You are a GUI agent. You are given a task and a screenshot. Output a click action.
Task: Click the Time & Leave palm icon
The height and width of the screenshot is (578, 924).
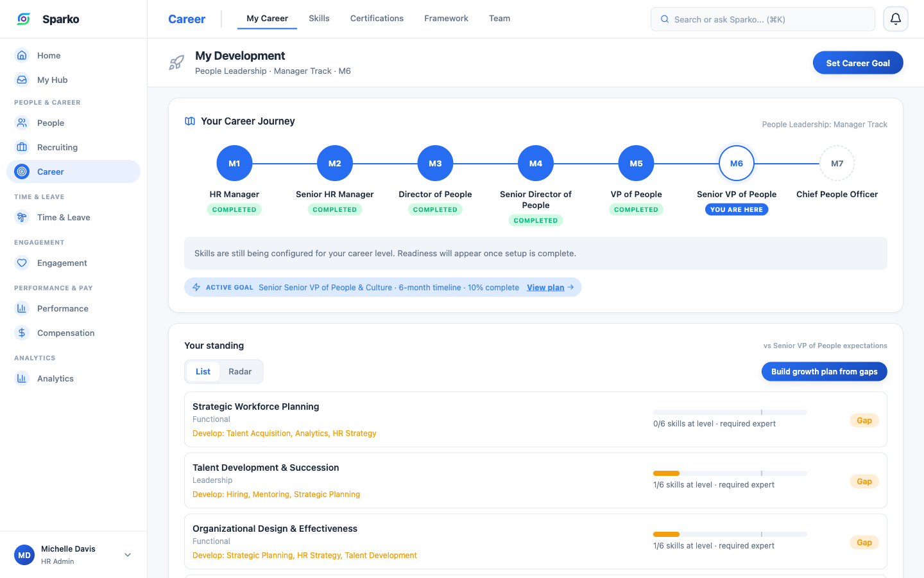(x=22, y=217)
